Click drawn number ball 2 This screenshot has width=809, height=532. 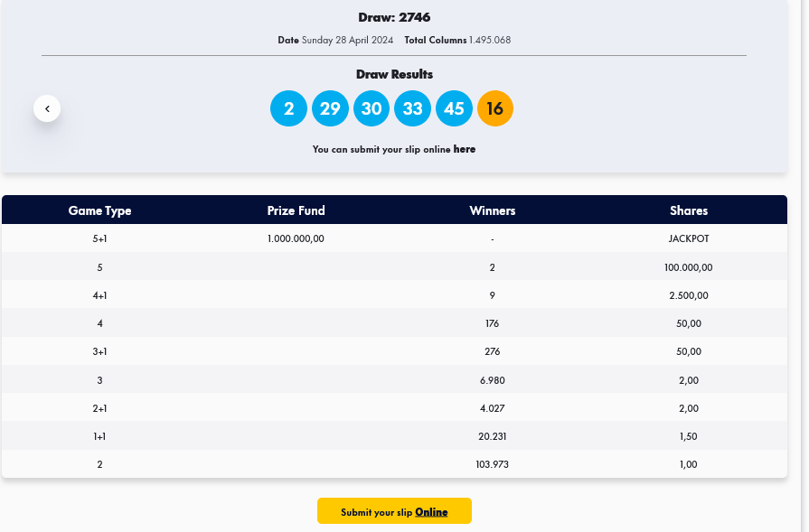tap(288, 108)
